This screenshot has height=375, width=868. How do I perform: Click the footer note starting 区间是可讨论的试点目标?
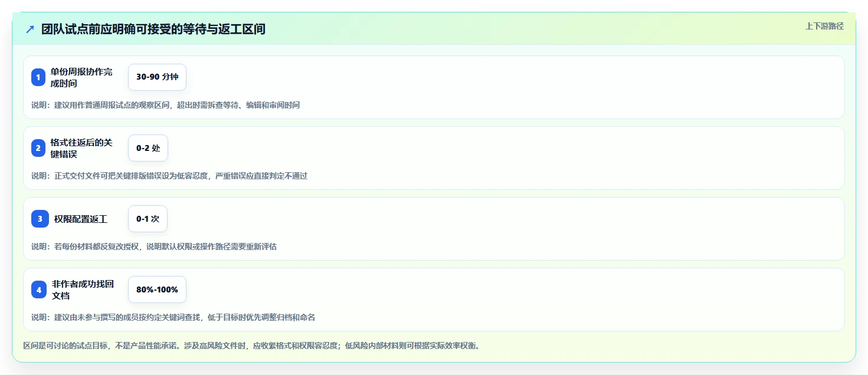pos(253,346)
